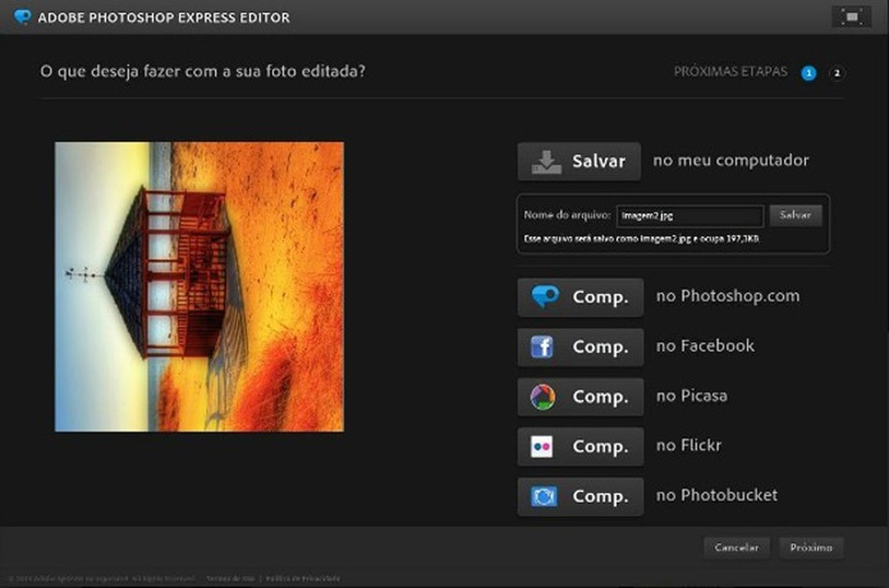Go to step 2 indicator
This screenshot has width=889, height=588.
coord(837,73)
